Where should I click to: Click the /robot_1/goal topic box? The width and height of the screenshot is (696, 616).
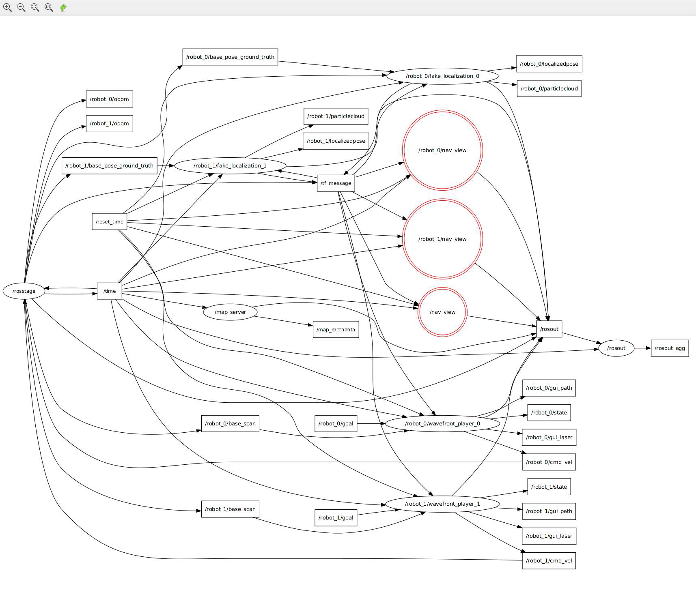[336, 517]
